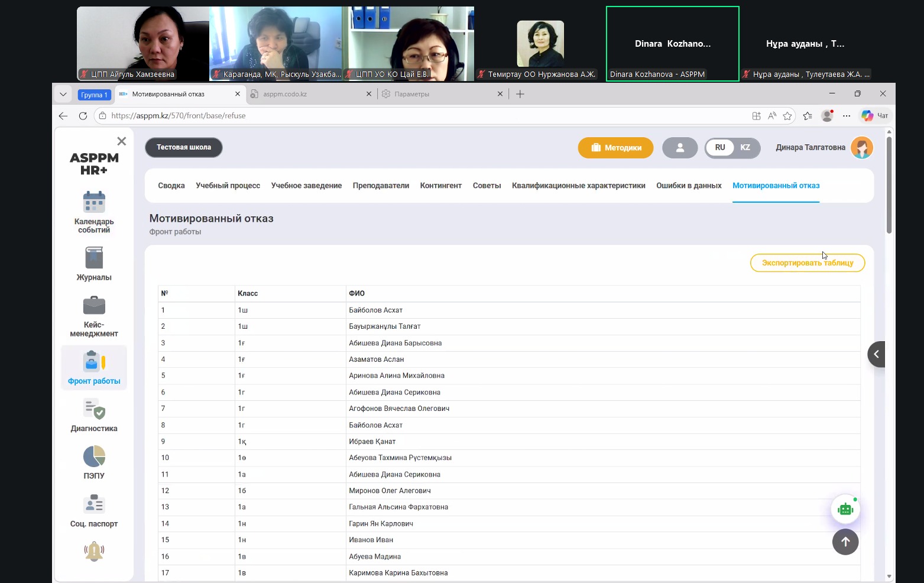Open Кейс-менеджмент briefcase icon
Viewport: 924px width, 583px height.
pyautogui.click(x=94, y=306)
